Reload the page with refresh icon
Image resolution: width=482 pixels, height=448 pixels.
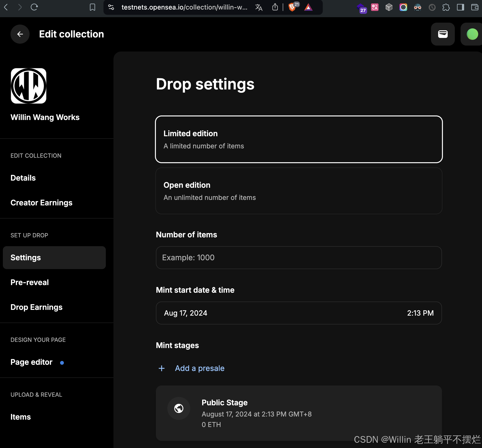[x=34, y=7]
